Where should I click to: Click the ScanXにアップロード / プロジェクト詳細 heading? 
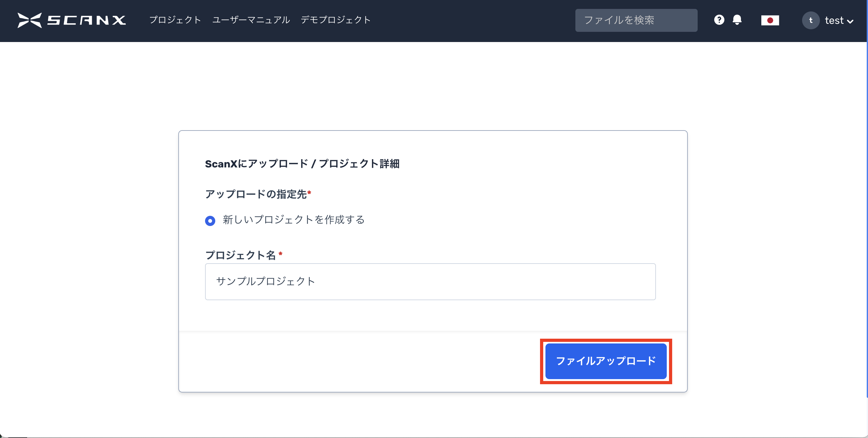pos(302,164)
